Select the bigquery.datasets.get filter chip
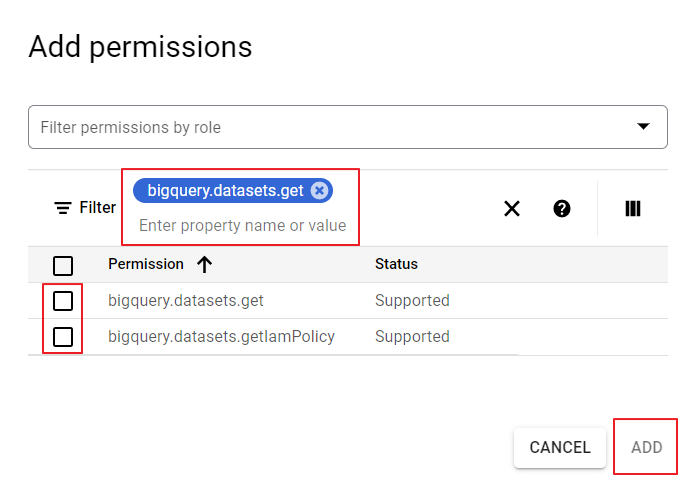Image resolution: width=693 pixels, height=488 pixels. pyautogui.click(x=225, y=191)
